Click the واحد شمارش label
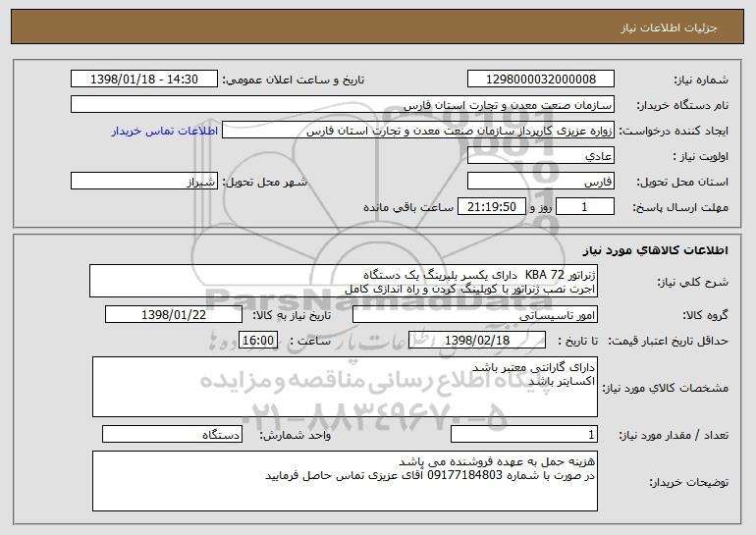Screen dimensions: 756x535 296,435
